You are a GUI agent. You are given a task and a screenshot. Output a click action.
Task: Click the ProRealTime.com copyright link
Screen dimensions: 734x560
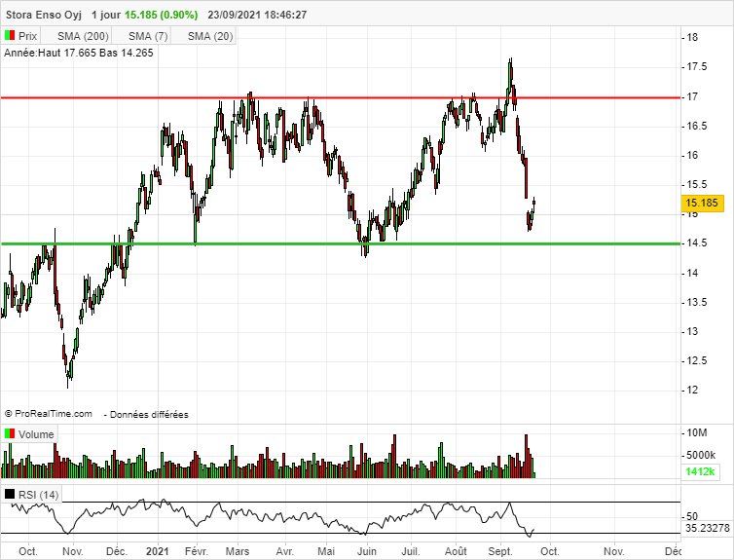[x=49, y=414]
